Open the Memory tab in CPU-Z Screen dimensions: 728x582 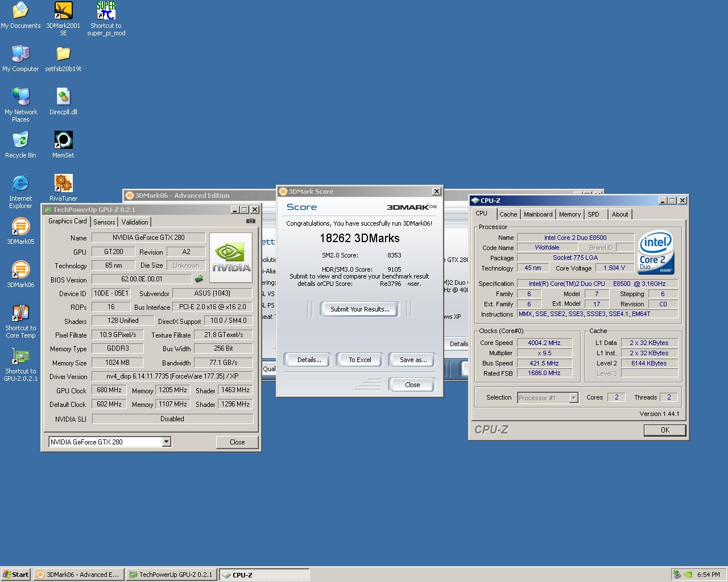[570, 214]
